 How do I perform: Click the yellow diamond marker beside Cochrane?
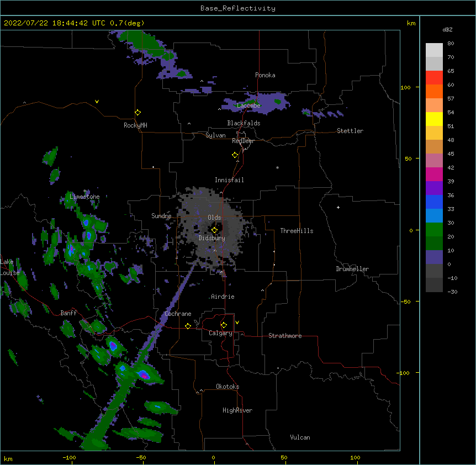pos(188,326)
